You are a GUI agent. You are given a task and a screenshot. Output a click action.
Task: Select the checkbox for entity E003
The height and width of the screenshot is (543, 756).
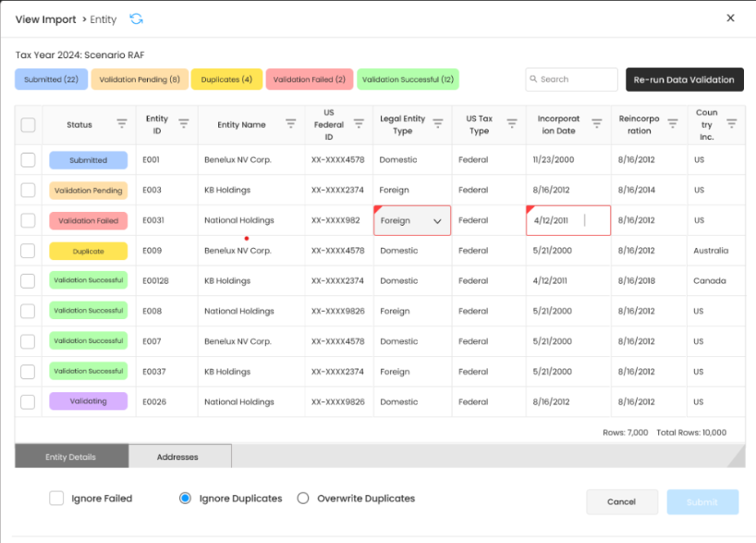(x=28, y=191)
